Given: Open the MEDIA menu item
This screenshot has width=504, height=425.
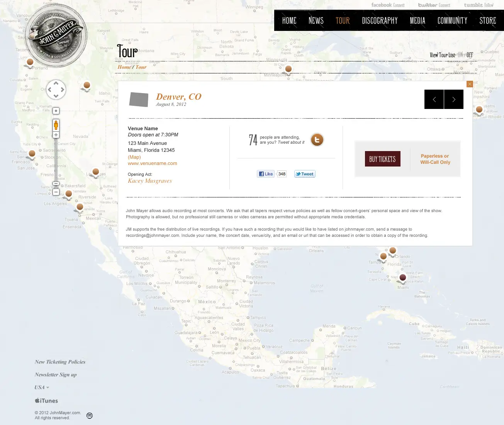Looking at the screenshot, I should 417,21.
